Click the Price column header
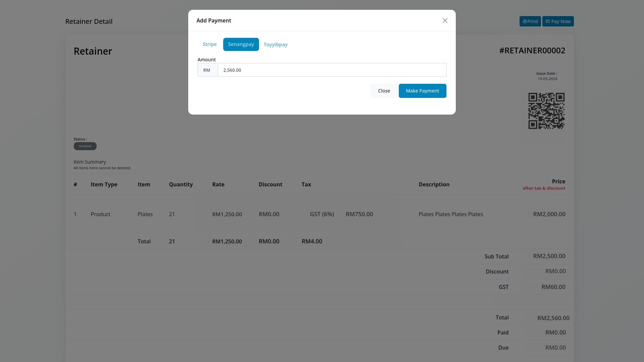 point(558,181)
